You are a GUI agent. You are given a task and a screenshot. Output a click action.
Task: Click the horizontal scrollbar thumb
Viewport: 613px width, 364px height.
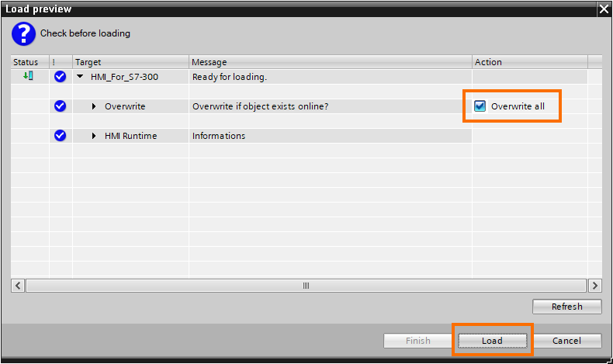click(x=306, y=286)
